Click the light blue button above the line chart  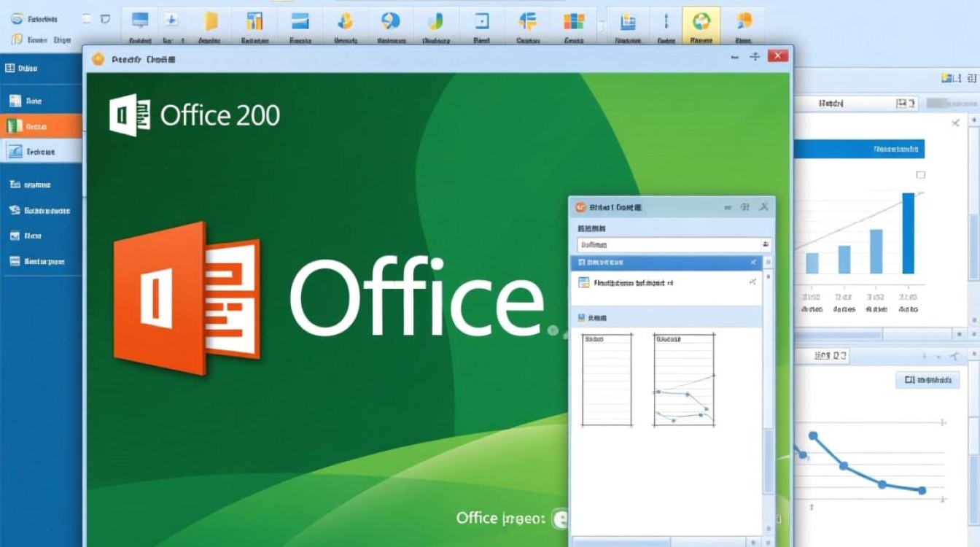pos(927,380)
